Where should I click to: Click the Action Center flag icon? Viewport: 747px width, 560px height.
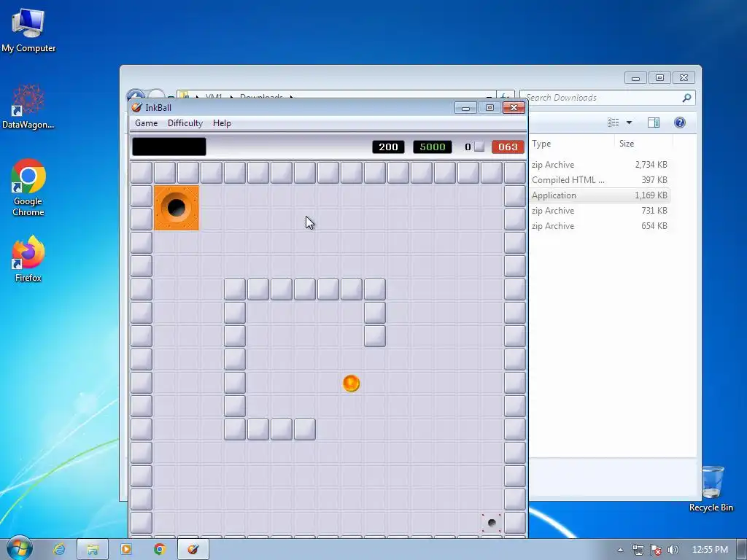coord(656,550)
